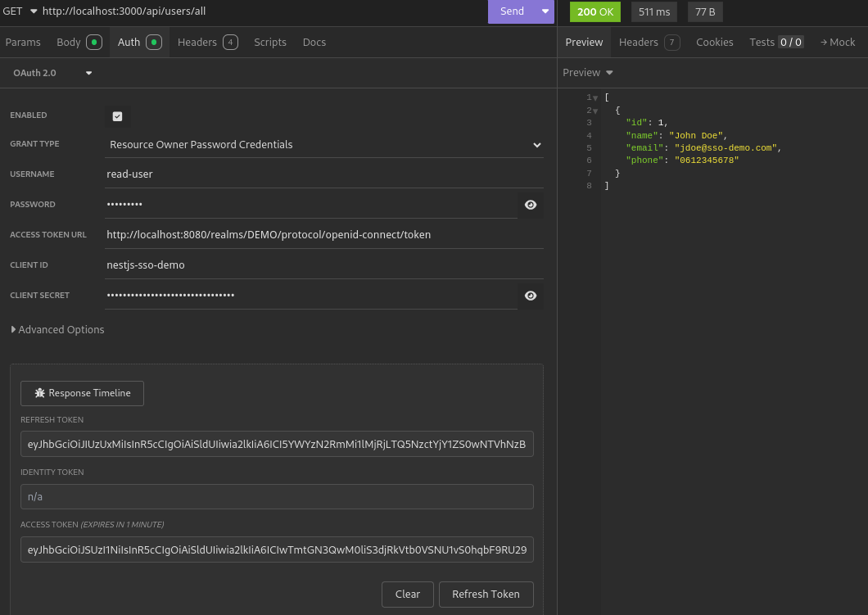Toggle the Enabled checkbox

117,116
